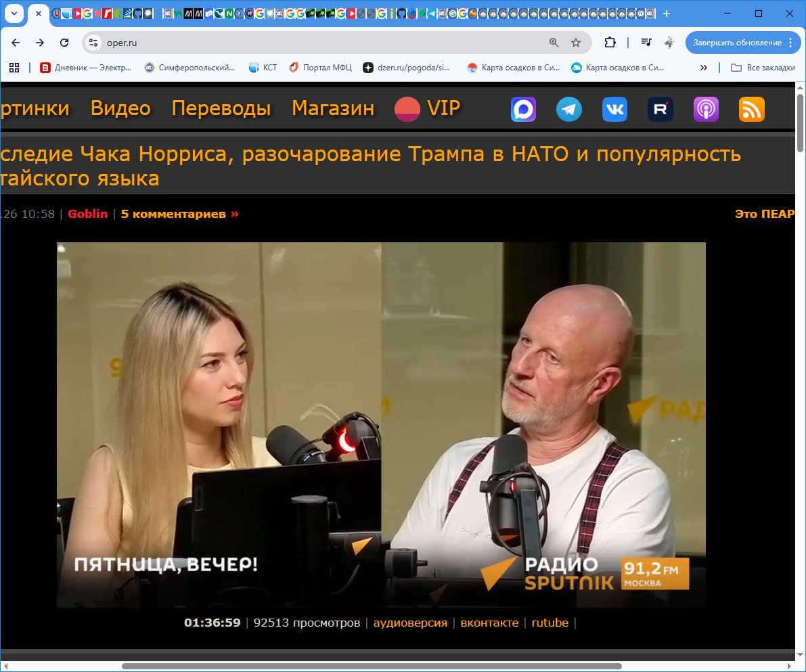Reload the page
This screenshot has height=672, width=806.
[64, 43]
